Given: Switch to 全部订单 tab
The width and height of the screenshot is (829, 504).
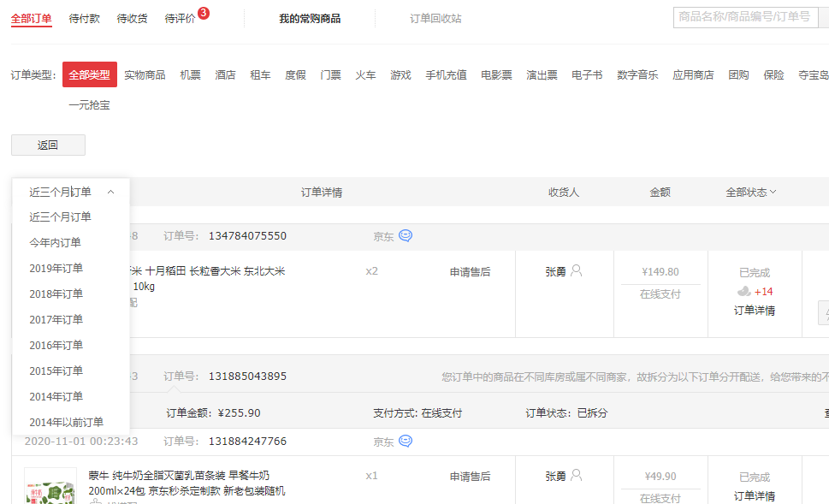Looking at the screenshot, I should (31, 19).
